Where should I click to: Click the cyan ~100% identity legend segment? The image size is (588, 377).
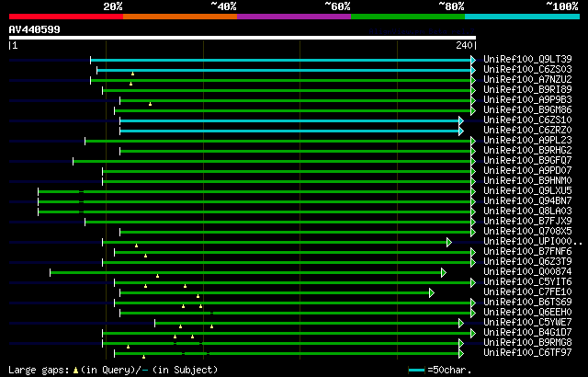click(523, 17)
